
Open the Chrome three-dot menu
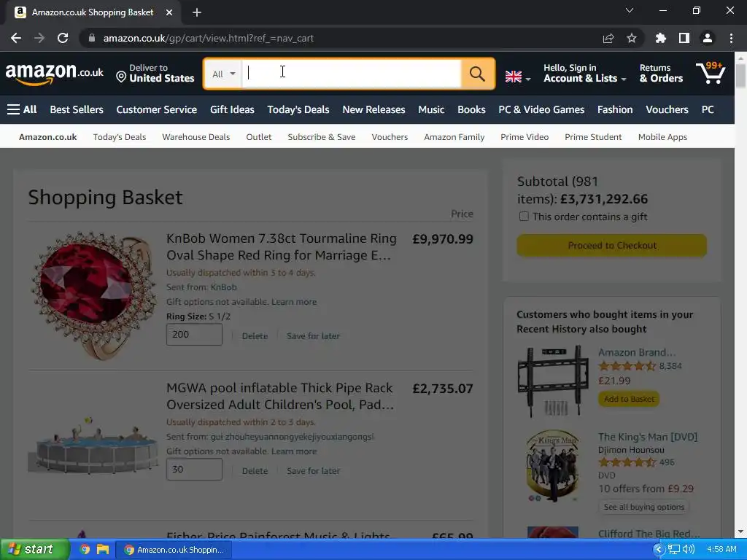[731, 38]
